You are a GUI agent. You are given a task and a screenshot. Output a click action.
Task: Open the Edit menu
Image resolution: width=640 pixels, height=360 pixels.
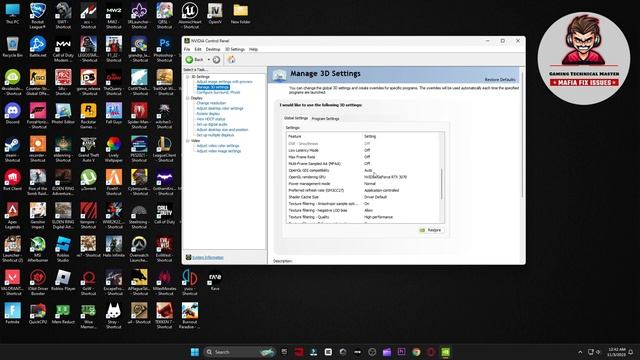pos(198,49)
